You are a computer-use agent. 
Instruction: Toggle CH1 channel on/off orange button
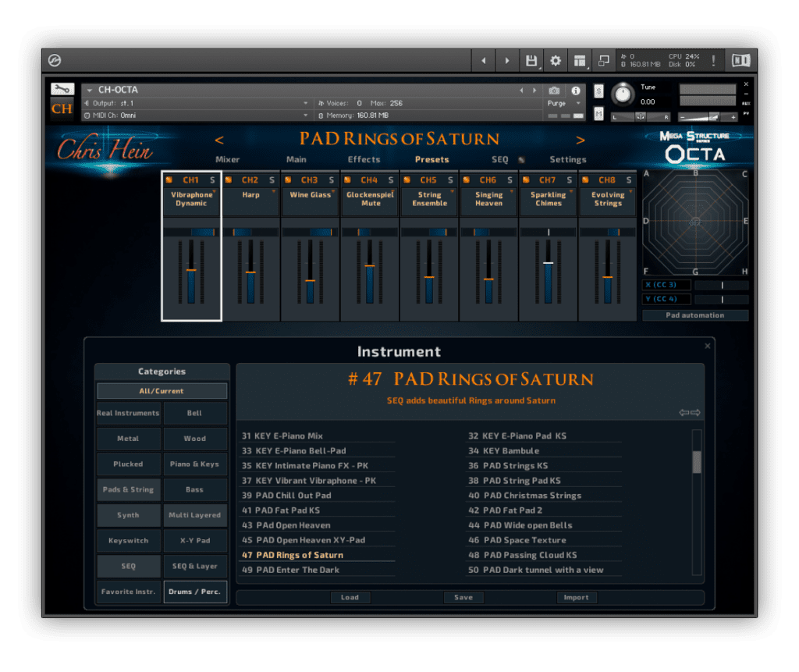[169, 180]
